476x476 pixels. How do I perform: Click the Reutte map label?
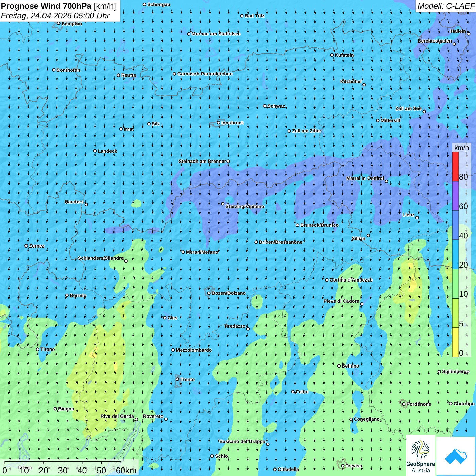tap(129, 75)
